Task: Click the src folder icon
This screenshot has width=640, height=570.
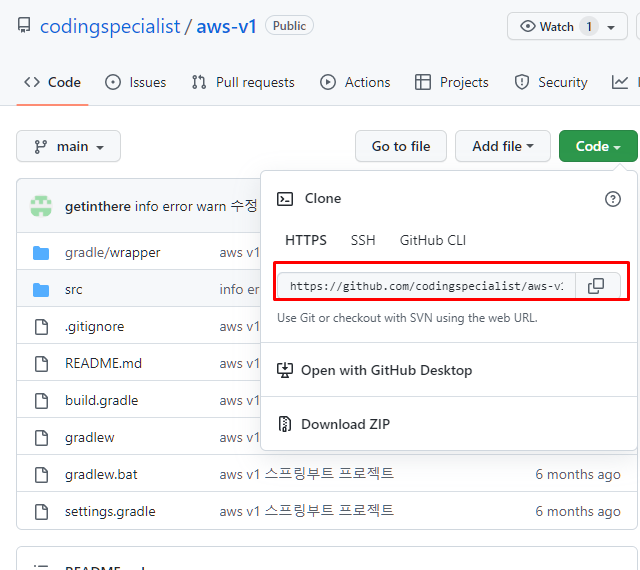Action: (41, 290)
